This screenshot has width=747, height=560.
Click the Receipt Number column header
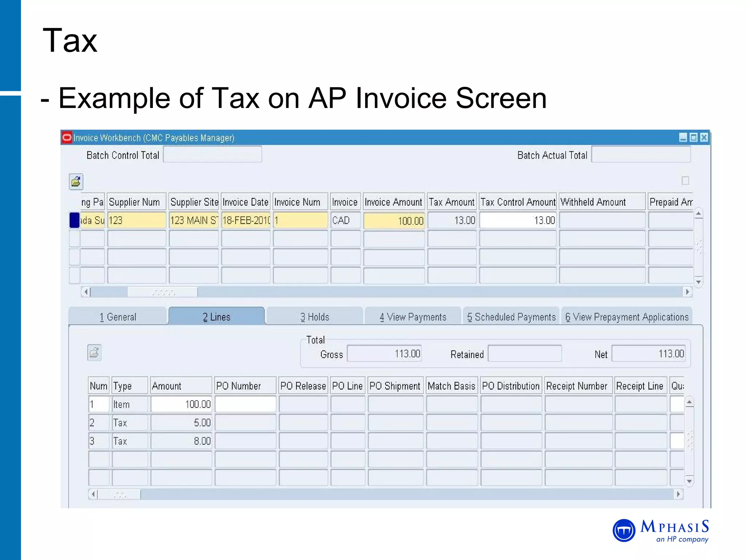pyautogui.click(x=578, y=385)
